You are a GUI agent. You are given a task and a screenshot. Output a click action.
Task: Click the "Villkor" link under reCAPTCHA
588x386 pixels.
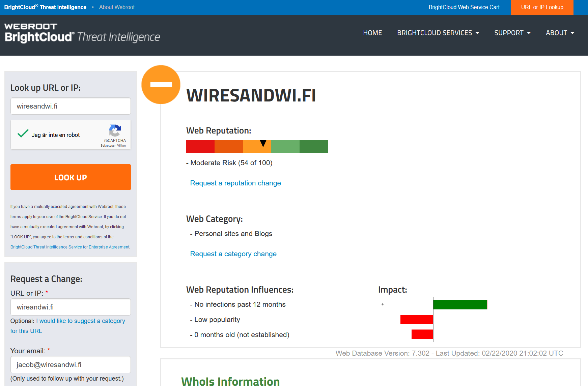[121, 145]
